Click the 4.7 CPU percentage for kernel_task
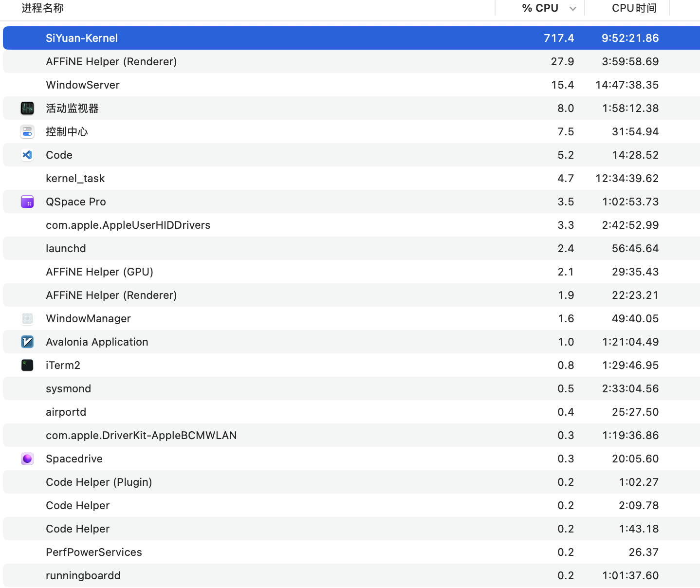 [x=566, y=178]
